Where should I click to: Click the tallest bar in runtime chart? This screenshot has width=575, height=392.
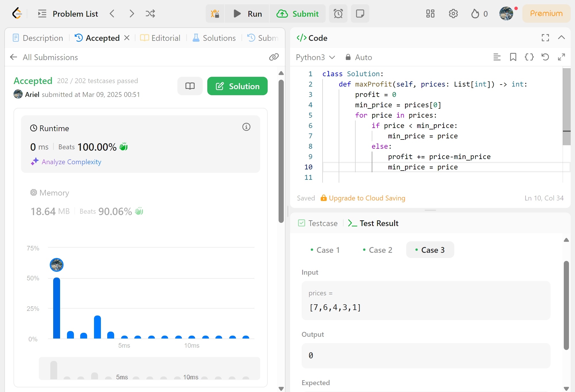[x=57, y=308]
